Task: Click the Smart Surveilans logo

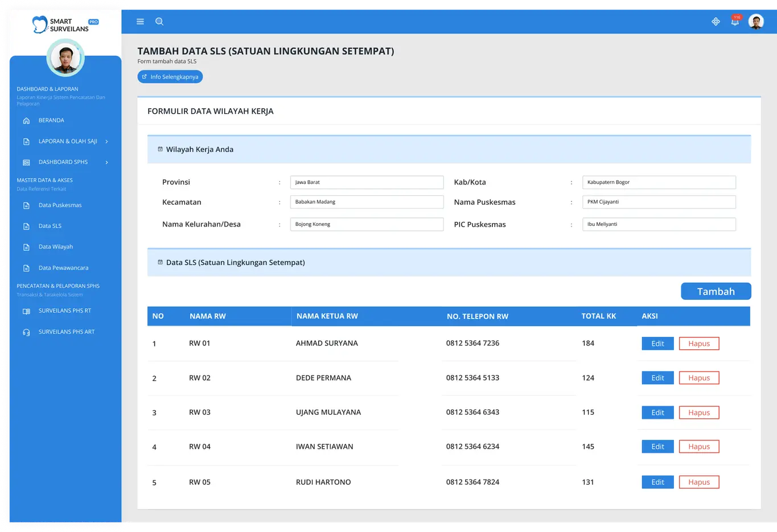Action: pyautogui.click(x=65, y=24)
